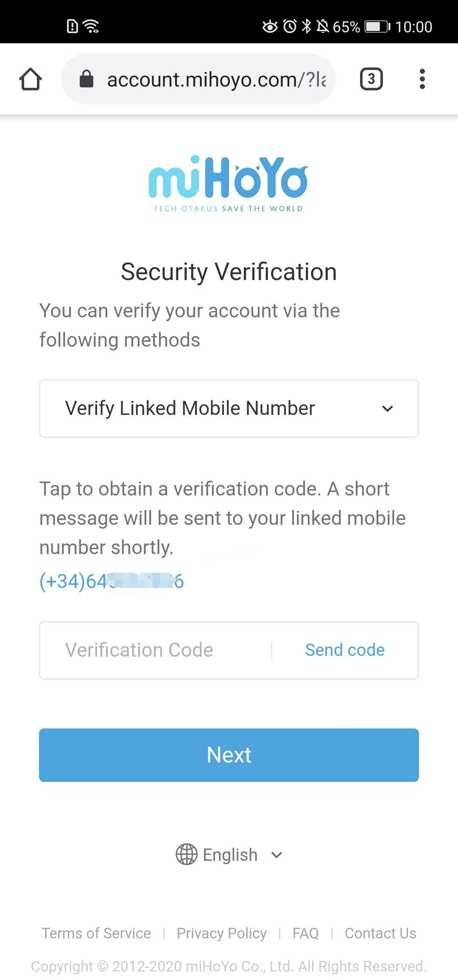
Task: Tap the account.mihoyo.com address bar
Action: tap(216, 79)
